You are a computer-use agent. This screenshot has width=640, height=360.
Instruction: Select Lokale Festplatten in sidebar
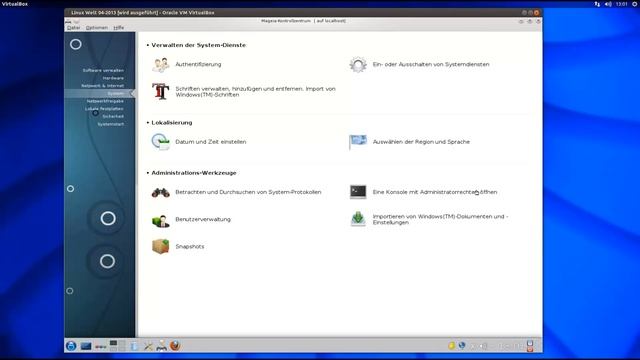point(104,109)
